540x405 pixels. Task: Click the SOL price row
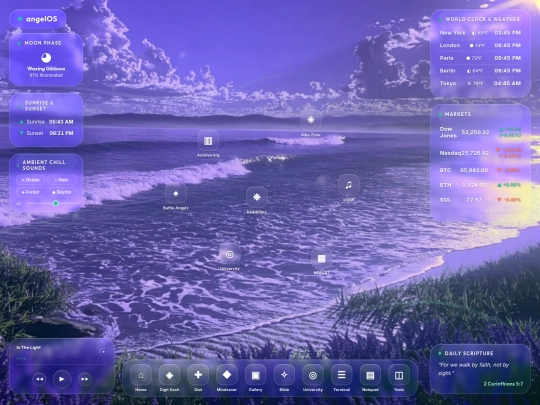[x=480, y=200]
